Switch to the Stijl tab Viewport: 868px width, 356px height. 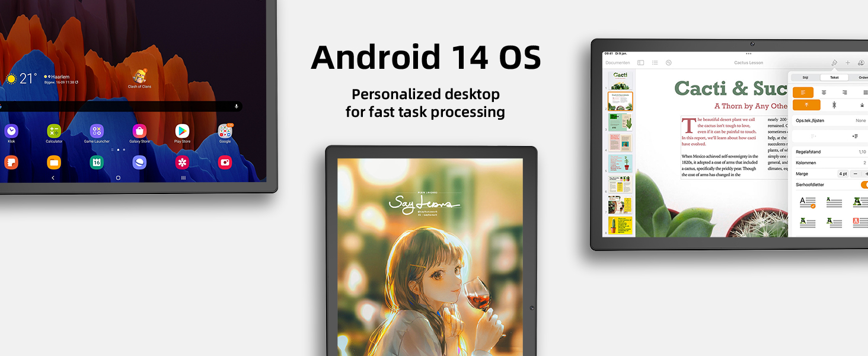coord(805,78)
